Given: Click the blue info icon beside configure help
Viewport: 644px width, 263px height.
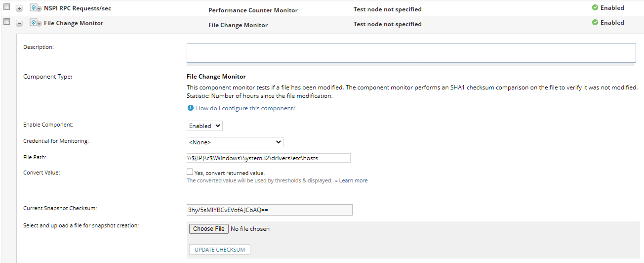Looking at the screenshot, I should pyautogui.click(x=190, y=108).
